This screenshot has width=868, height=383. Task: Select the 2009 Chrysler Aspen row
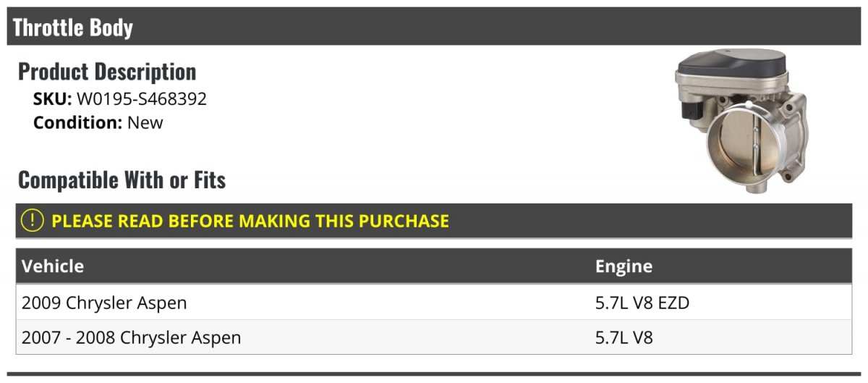tap(434, 303)
